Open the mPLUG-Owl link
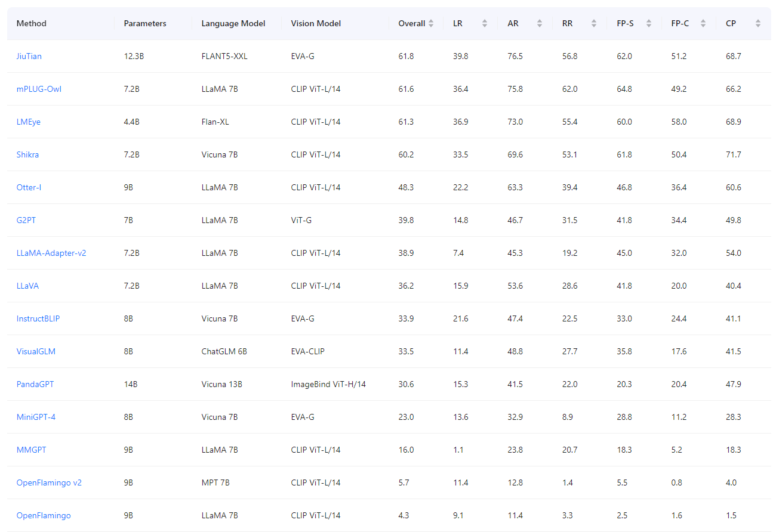Viewport: 776px width, 532px height. 39,89
